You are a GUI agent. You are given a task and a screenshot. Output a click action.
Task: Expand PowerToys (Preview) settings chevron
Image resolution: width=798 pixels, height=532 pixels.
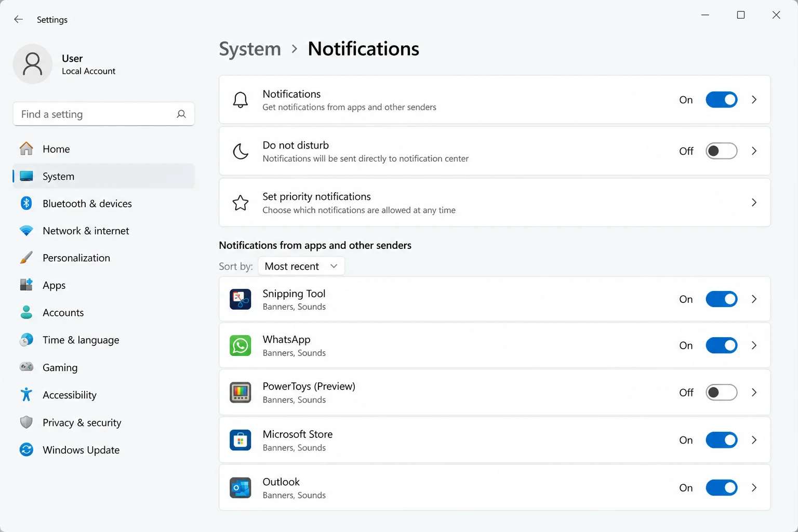[754, 392]
